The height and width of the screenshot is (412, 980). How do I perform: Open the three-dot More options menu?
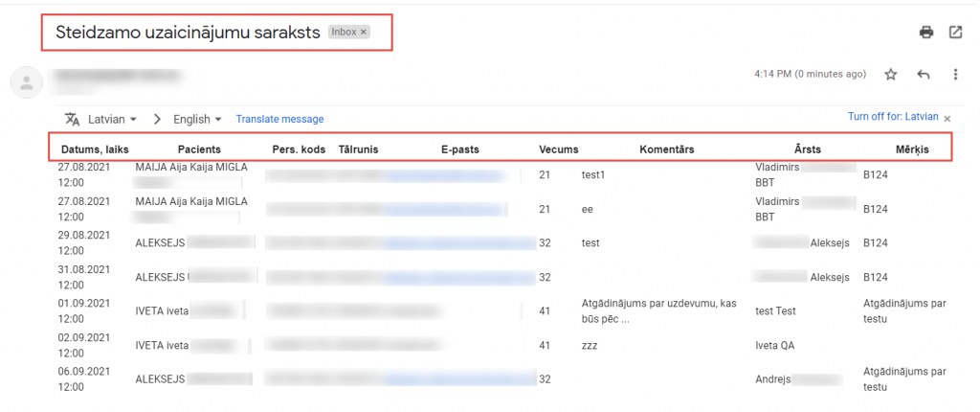[x=955, y=75]
